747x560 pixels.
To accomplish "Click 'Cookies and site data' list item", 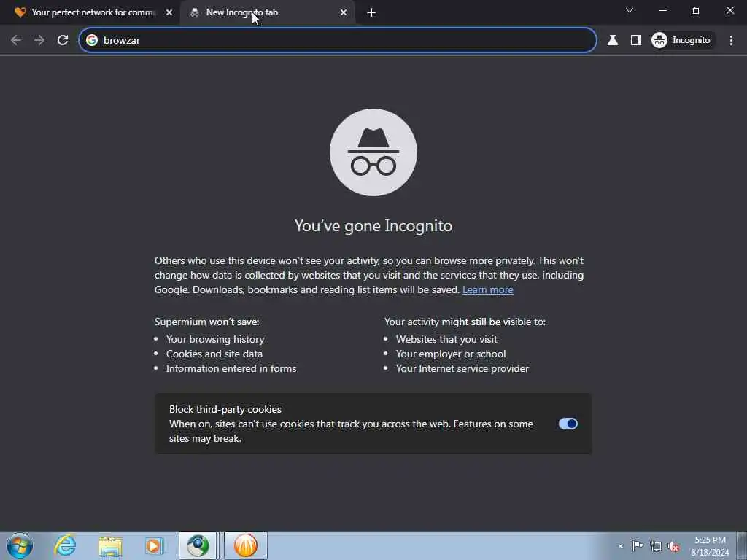I will (x=214, y=354).
